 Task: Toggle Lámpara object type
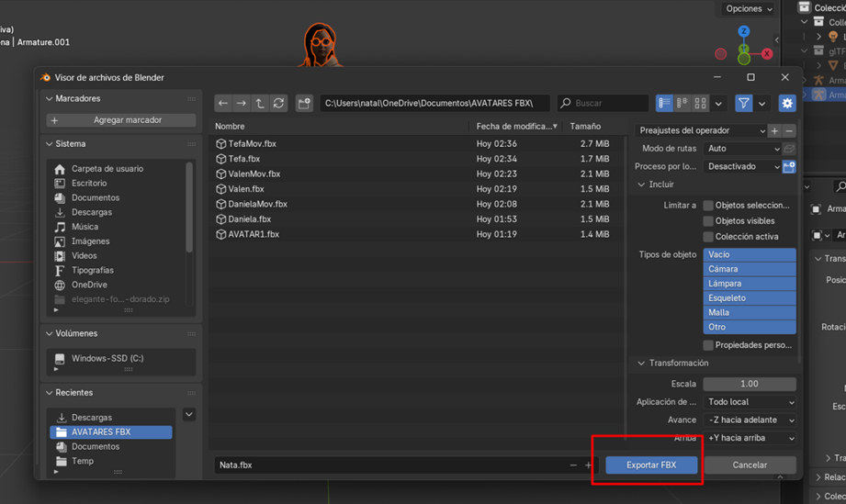[750, 284]
